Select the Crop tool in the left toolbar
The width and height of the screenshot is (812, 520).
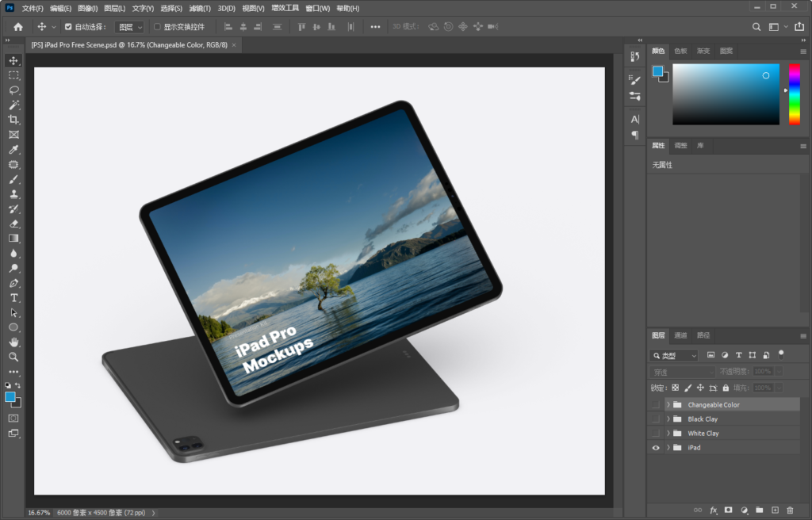(x=13, y=120)
